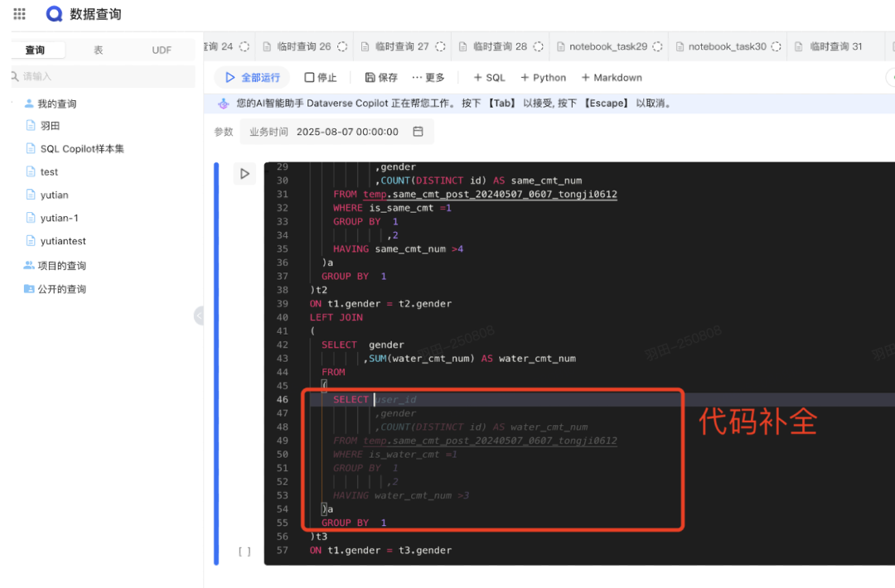Open the app grid launcher icon
This screenshot has width=895, height=588.
19,14
